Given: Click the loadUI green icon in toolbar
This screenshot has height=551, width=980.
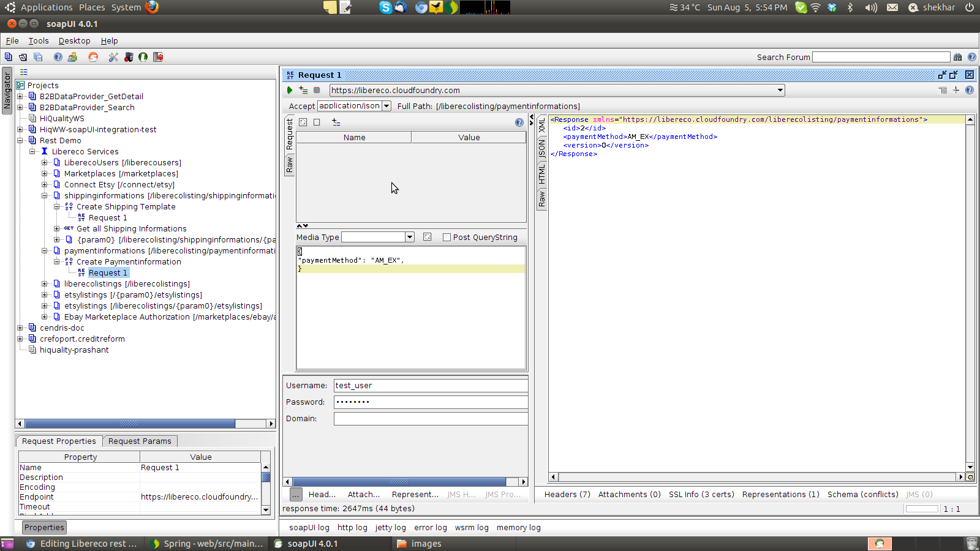Looking at the screenshot, I should click(x=143, y=57).
